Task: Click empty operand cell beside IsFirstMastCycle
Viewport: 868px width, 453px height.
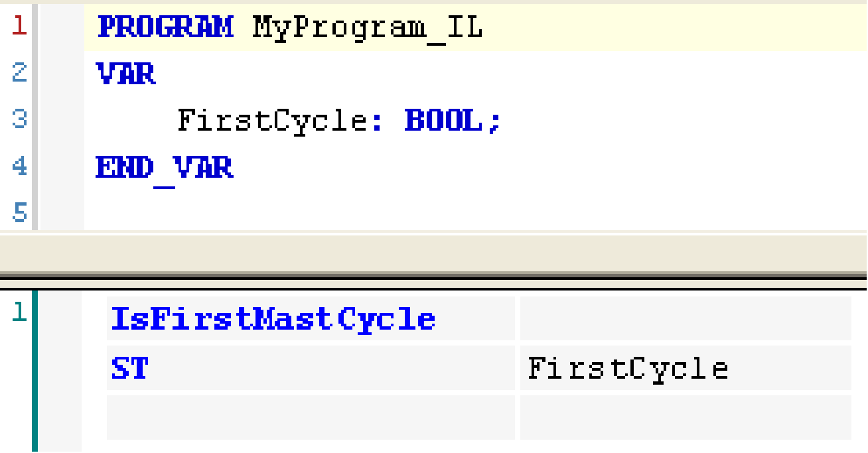Action: pyautogui.click(x=685, y=318)
